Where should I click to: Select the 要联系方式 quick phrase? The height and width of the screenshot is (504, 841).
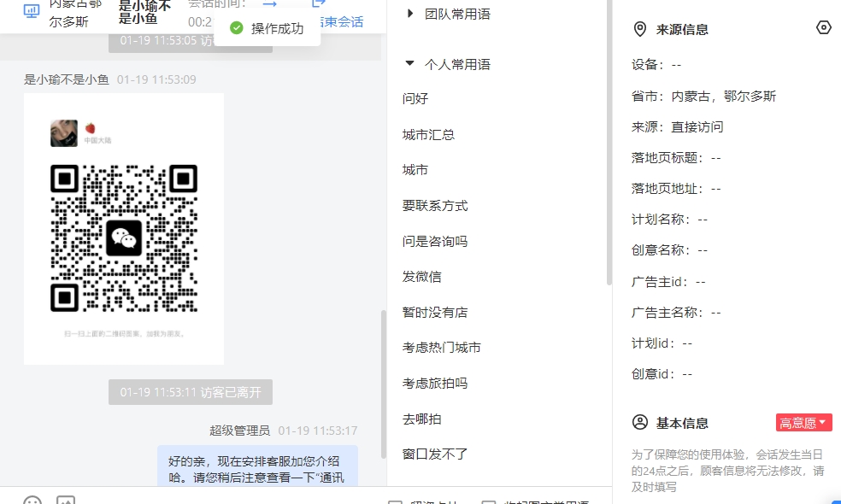435,206
